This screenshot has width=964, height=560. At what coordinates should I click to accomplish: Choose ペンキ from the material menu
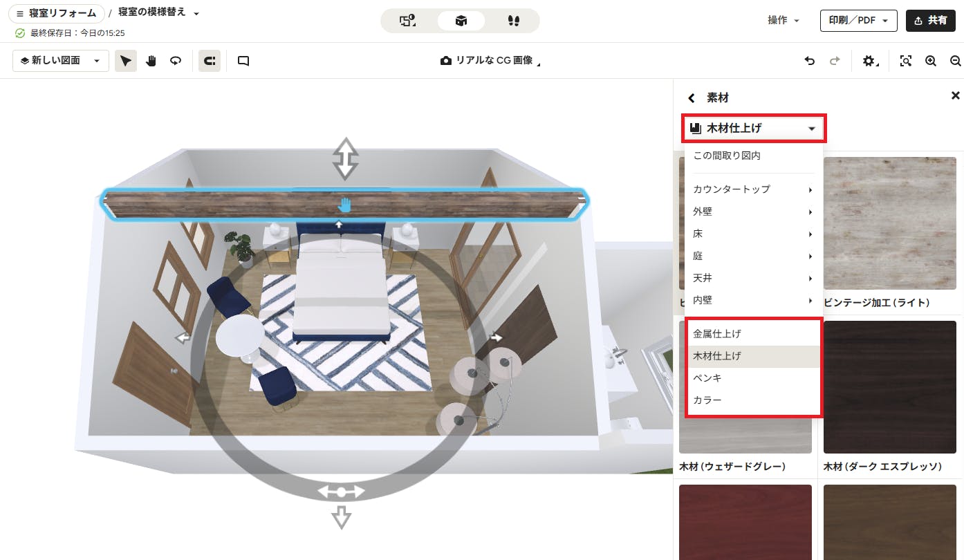[753, 378]
